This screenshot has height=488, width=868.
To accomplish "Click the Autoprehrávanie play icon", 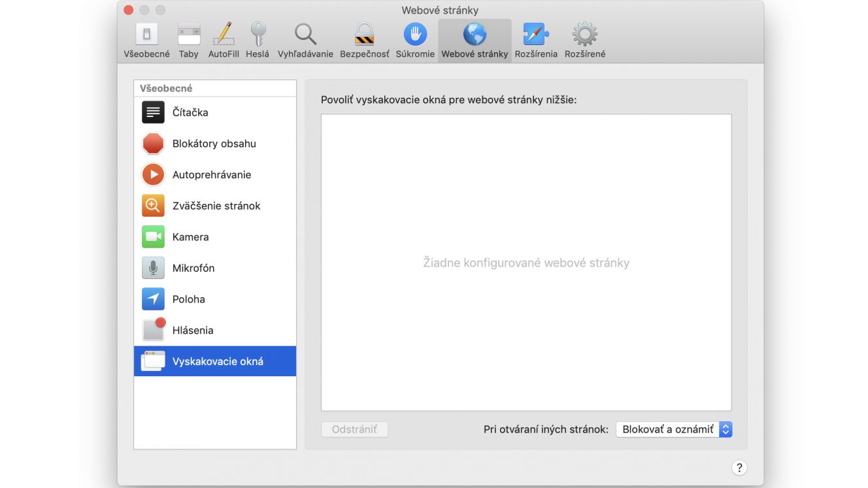I will click(x=153, y=174).
